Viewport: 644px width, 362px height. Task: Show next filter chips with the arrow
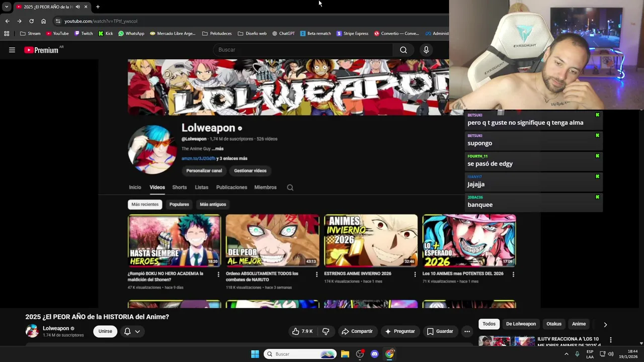click(x=605, y=324)
